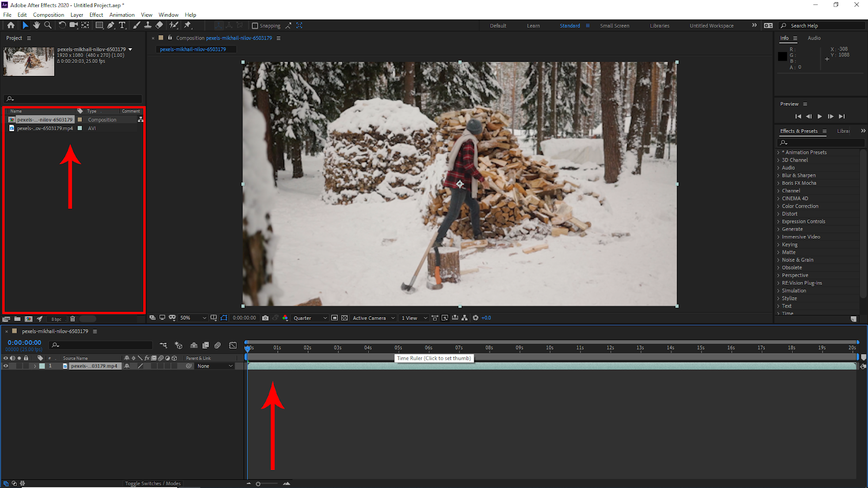The width and height of the screenshot is (868, 488).
Task: Select the Hand tool
Action: (36, 25)
